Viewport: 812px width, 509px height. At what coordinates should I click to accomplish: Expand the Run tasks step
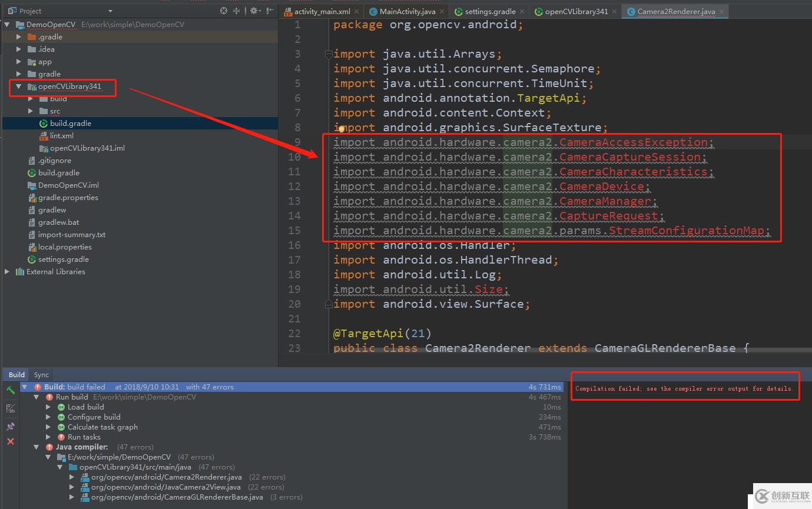pyautogui.click(x=48, y=437)
